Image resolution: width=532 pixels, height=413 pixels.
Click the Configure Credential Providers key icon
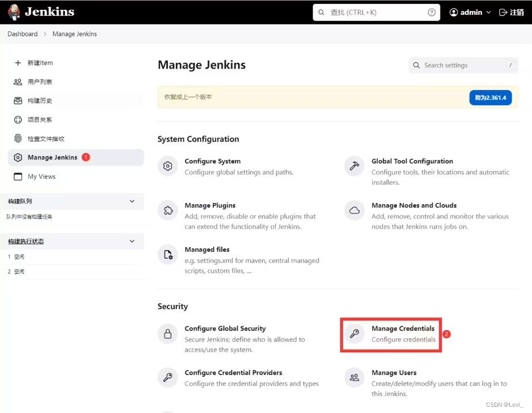[x=168, y=378]
